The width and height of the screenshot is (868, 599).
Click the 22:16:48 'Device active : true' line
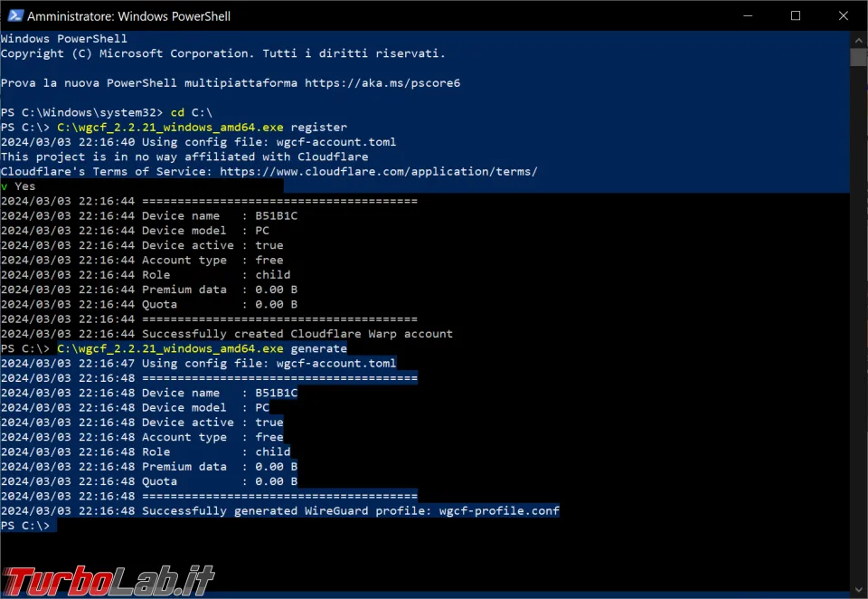[142, 422]
